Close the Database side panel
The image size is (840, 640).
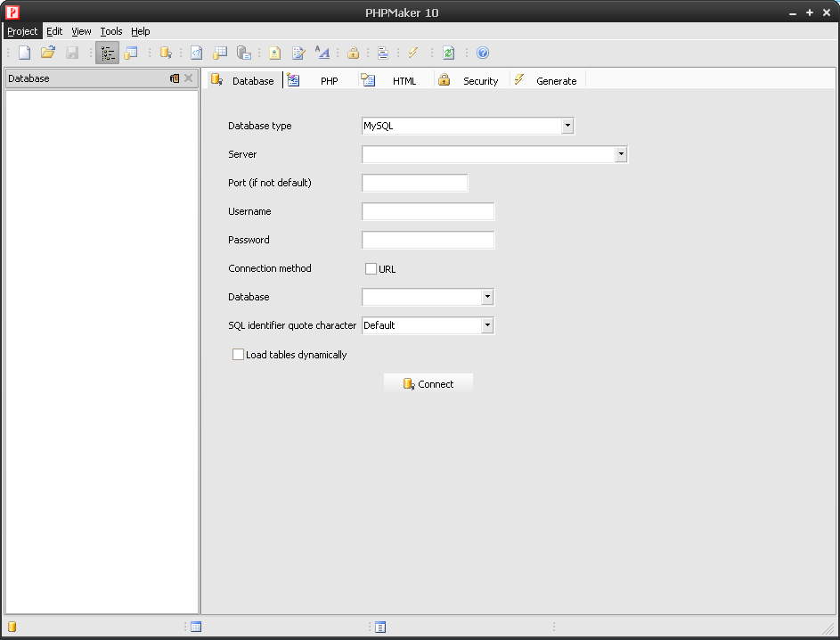tap(189, 78)
